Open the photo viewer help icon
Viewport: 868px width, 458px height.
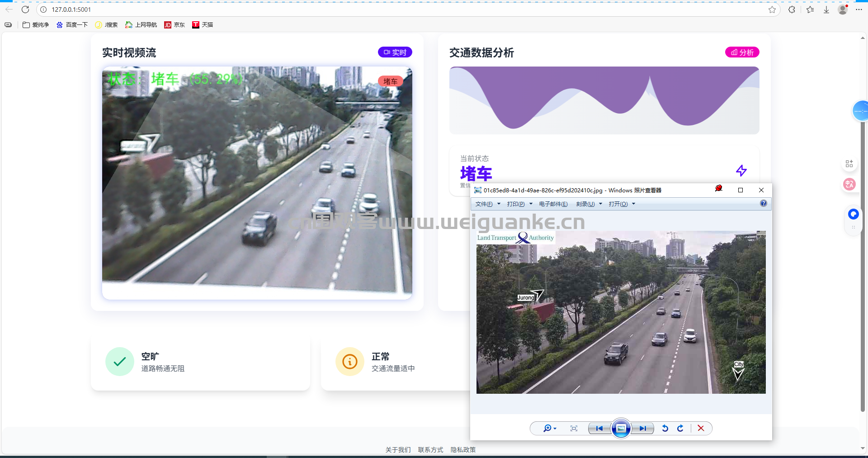click(764, 204)
